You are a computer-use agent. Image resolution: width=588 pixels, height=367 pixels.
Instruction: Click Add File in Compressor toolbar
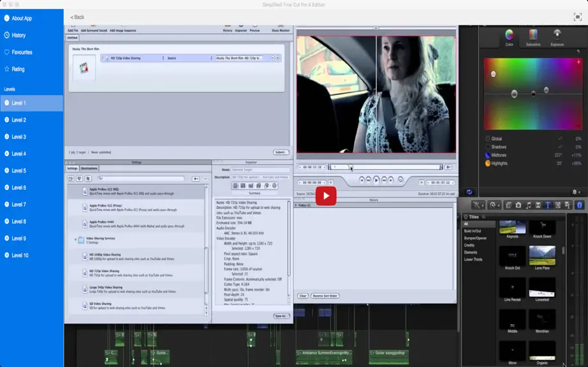[x=73, y=29]
